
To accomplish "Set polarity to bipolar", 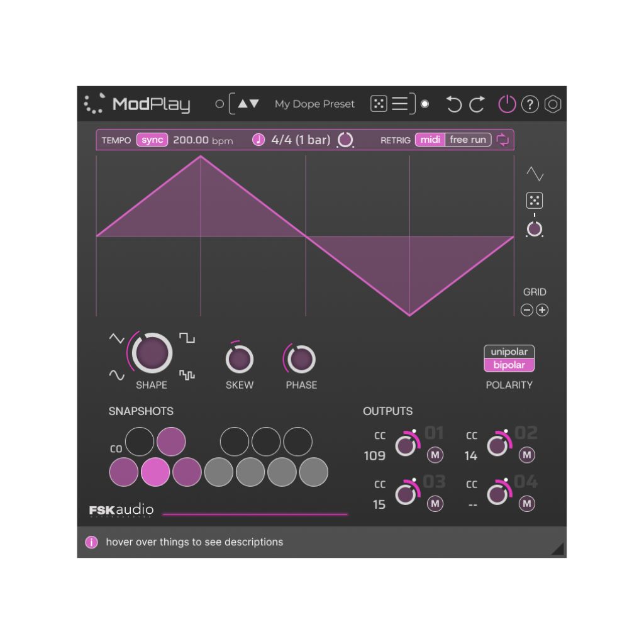I will click(509, 365).
